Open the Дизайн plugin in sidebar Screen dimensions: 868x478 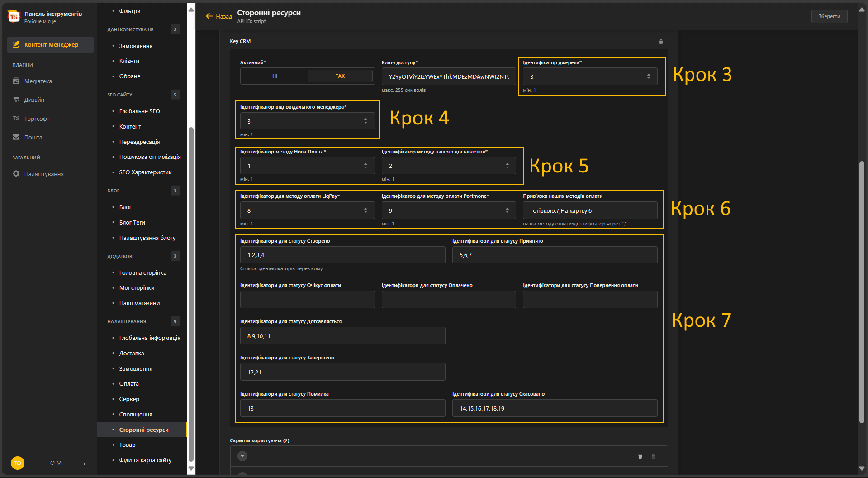16,100
